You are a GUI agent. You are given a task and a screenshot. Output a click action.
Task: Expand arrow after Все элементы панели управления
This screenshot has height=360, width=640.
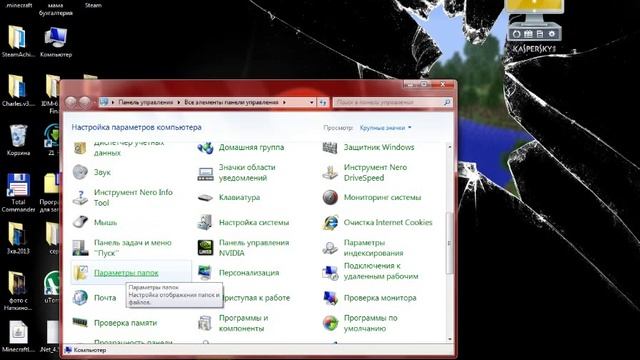(x=284, y=102)
